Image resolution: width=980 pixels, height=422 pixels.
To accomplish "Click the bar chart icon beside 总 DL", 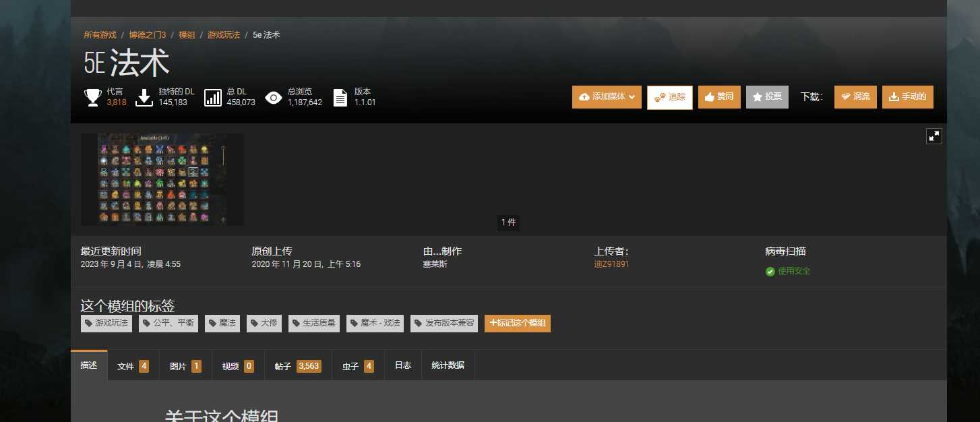I will point(213,98).
